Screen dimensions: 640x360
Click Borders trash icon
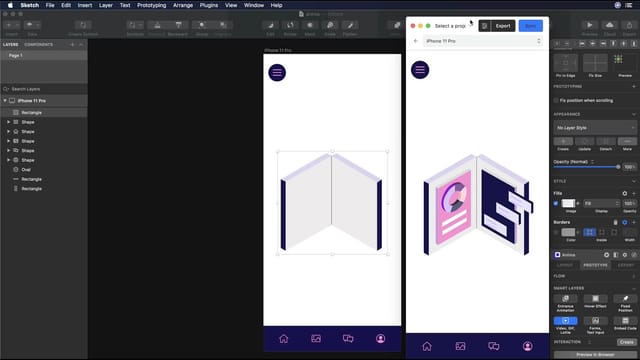click(616, 222)
